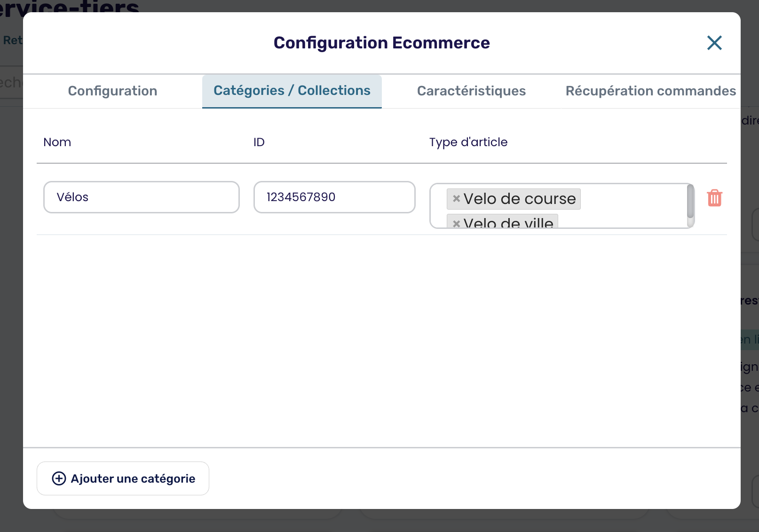The width and height of the screenshot is (759, 532).
Task: Switch to the Configuration tab
Action: pyautogui.click(x=112, y=91)
